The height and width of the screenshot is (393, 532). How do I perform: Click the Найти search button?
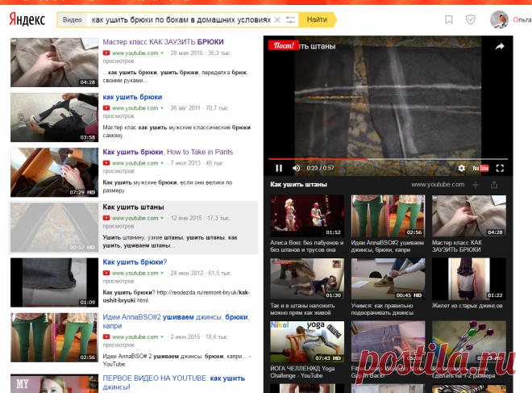point(318,19)
